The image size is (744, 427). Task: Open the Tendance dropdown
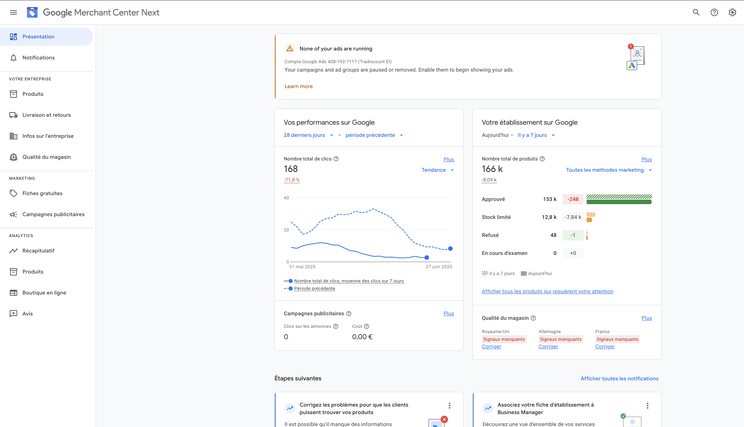pyautogui.click(x=438, y=170)
